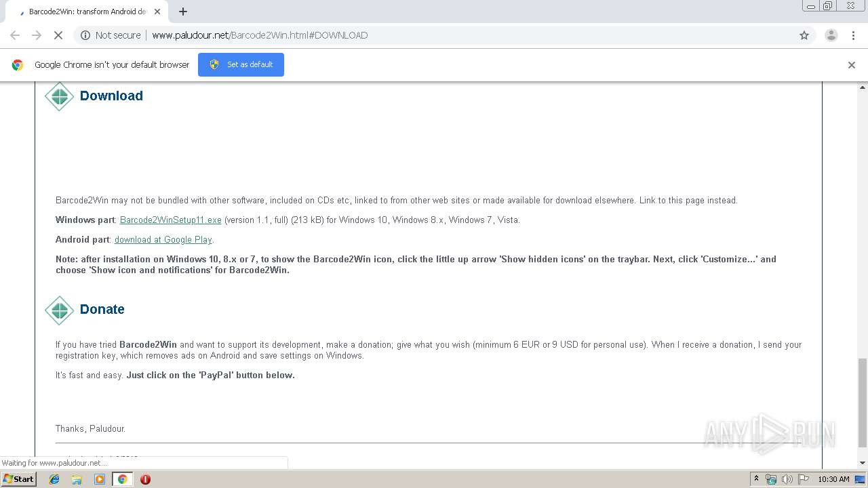Click the network tray icon
The image size is (868, 488).
tap(771, 479)
